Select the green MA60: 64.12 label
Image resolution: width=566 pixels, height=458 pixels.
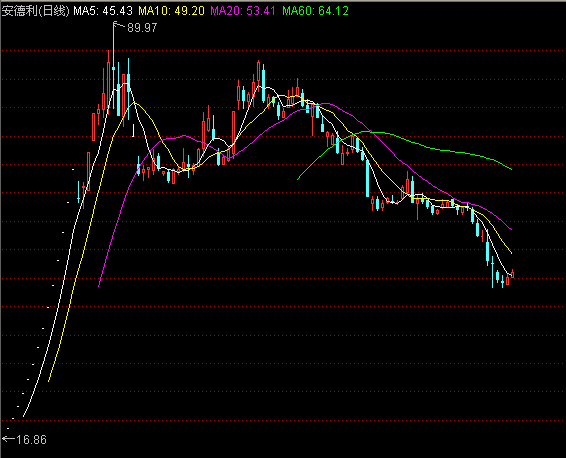click(315, 11)
